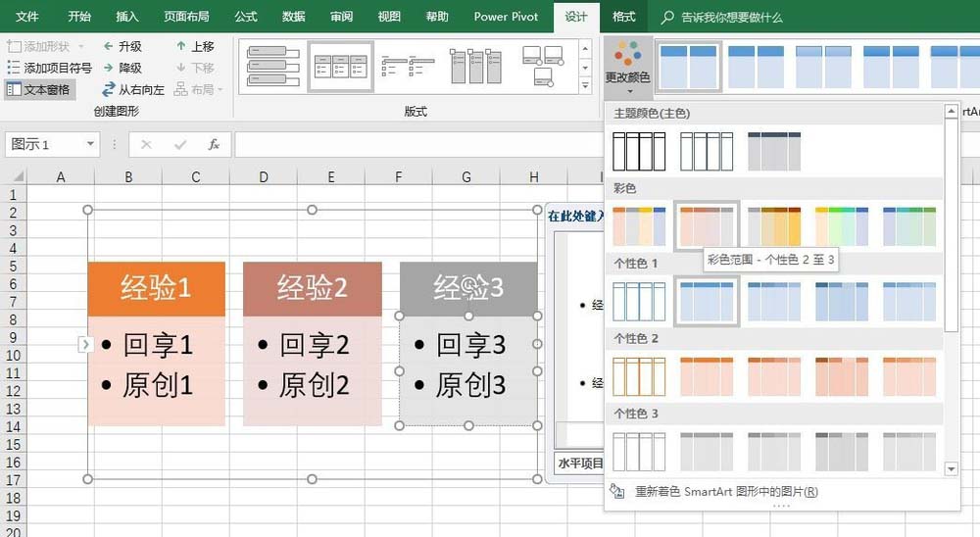Click the Move Up (上移) icon
Viewport: 980px width, 537px height.
click(x=181, y=46)
